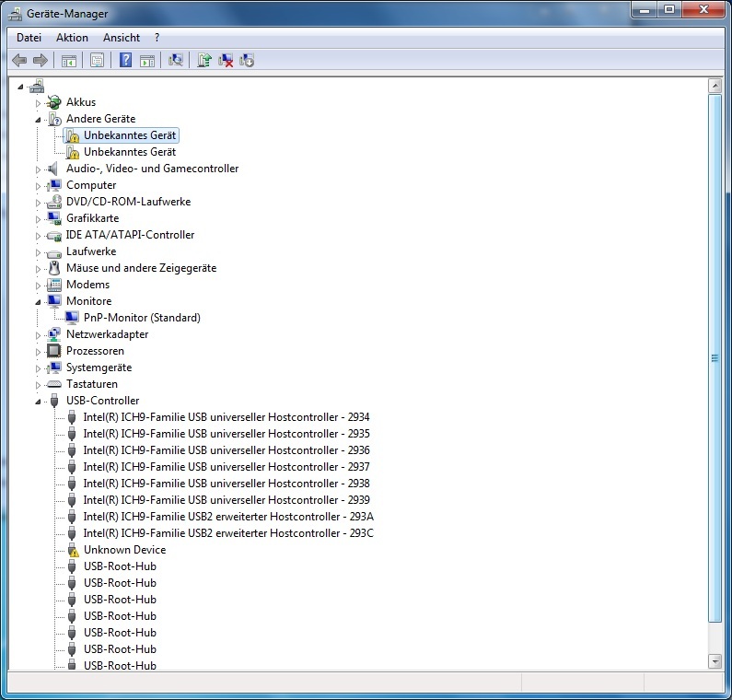This screenshot has width=732, height=700.
Task: Click the warning icon of Unknown Device
Action: [x=73, y=550]
